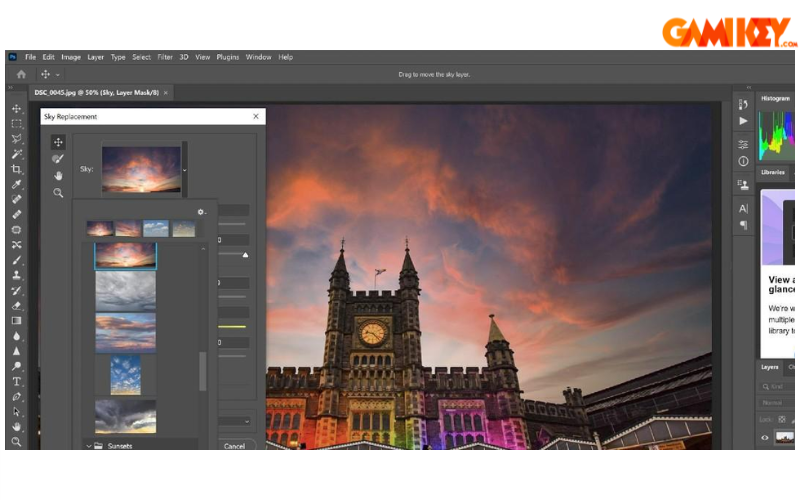This screenshot has height=500, width=800.
Task: Open the Move tool preset chevron in options bar
Action: coord(58,74)
